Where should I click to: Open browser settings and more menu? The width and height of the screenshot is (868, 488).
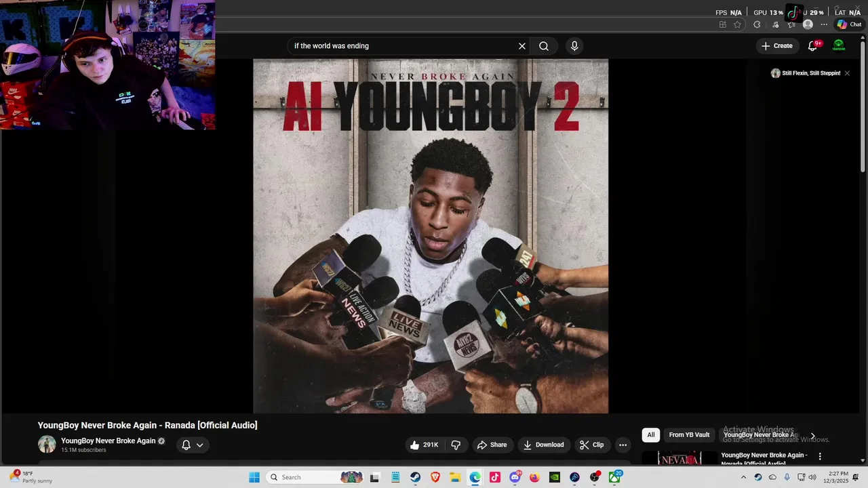(x=824, y=24)
